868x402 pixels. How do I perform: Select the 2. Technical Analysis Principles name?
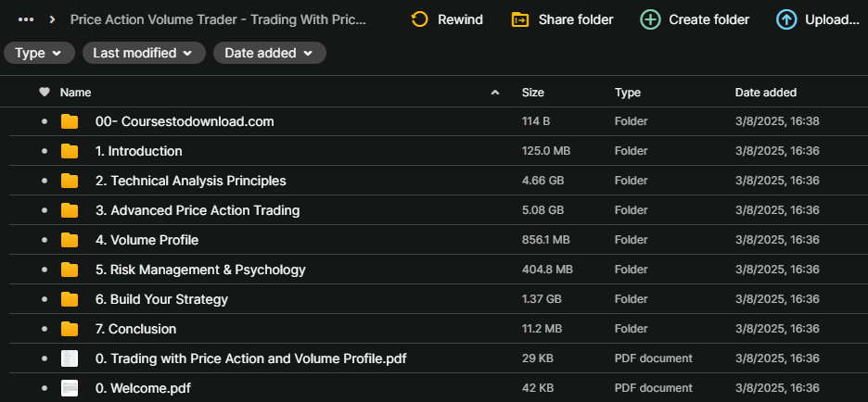pyautogui.click(x=190, y=181)
